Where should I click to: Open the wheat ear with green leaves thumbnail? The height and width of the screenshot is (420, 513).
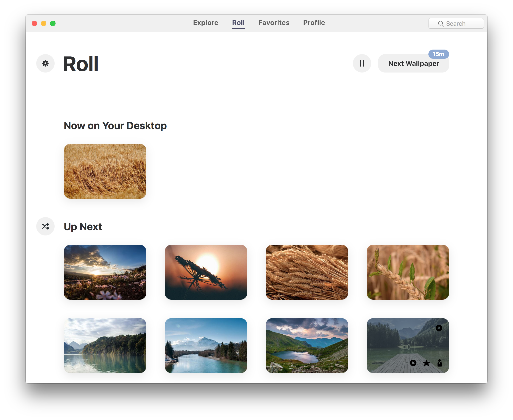407,272
